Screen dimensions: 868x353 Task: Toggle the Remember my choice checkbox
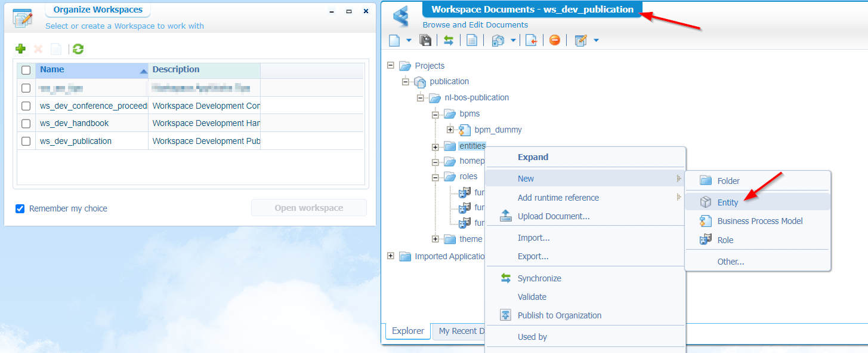[x=20, y=208]
